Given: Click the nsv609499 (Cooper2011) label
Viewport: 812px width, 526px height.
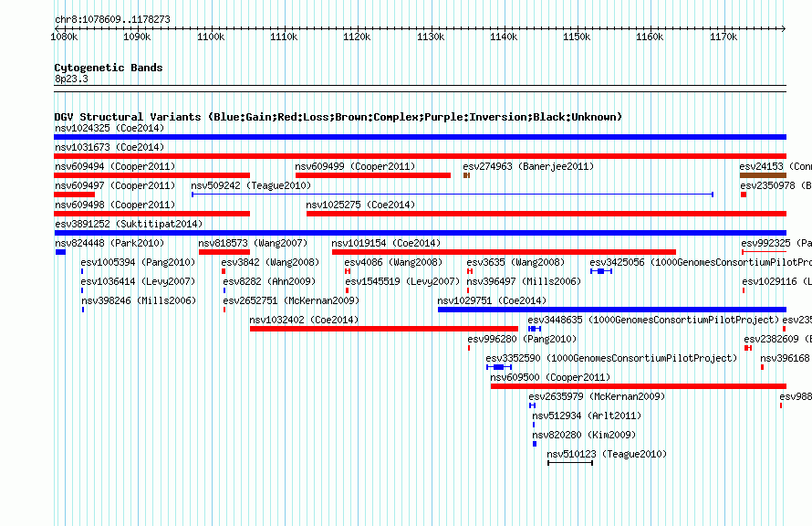Looking at the screenshot, I should tap(355, 166).
